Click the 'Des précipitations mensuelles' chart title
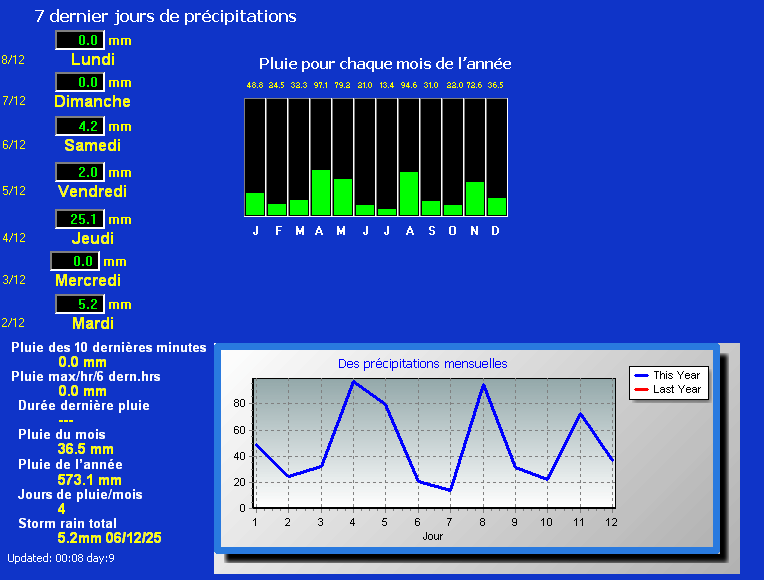Screen dimensions: 764x580 tap(422, 364)
